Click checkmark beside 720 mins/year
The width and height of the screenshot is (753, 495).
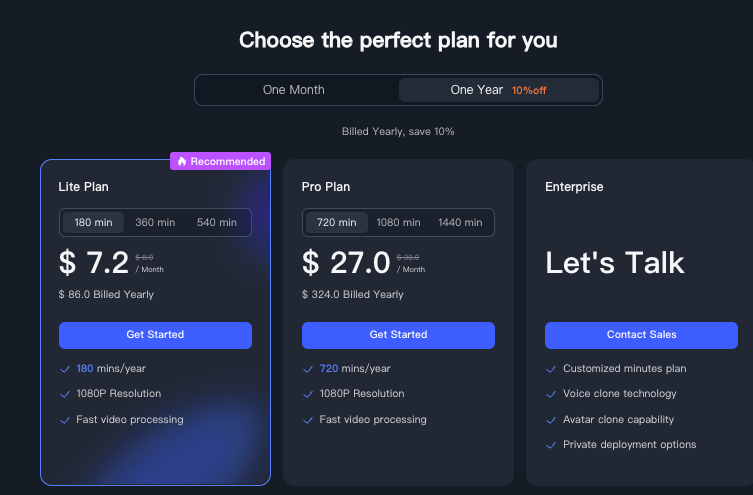308,369
